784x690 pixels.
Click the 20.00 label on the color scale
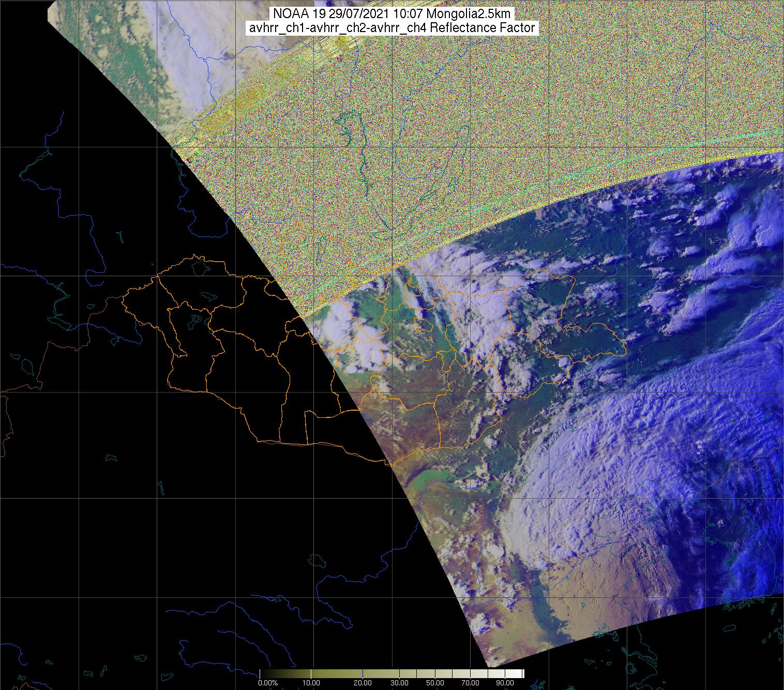[x=363, y=684]
